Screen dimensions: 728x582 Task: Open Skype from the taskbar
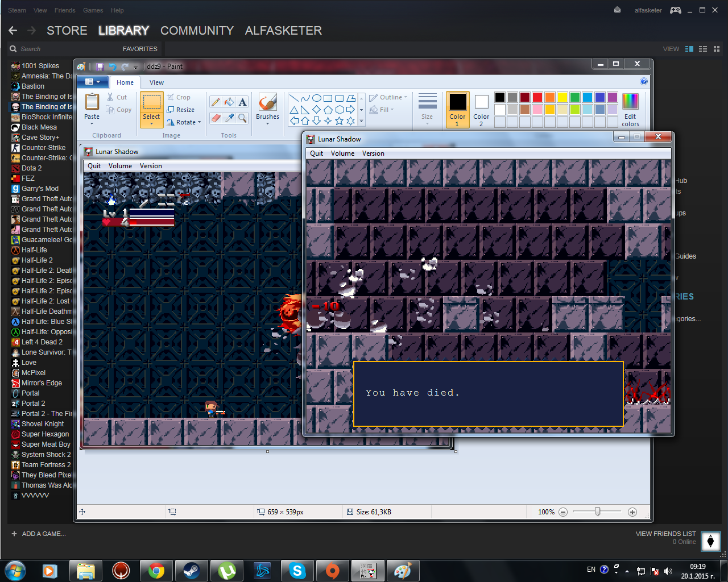point(297,571)
